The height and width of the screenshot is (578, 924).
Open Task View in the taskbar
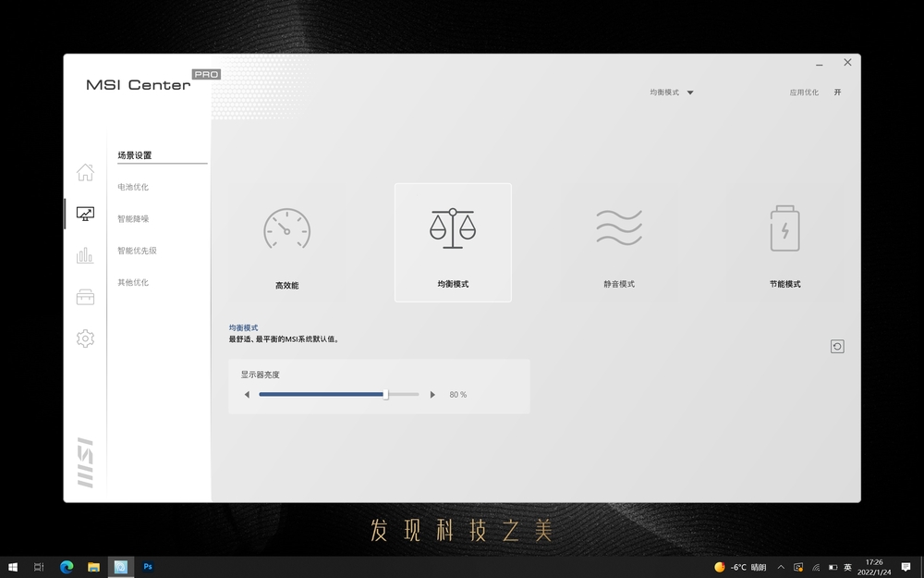click(x=39, y=568)
